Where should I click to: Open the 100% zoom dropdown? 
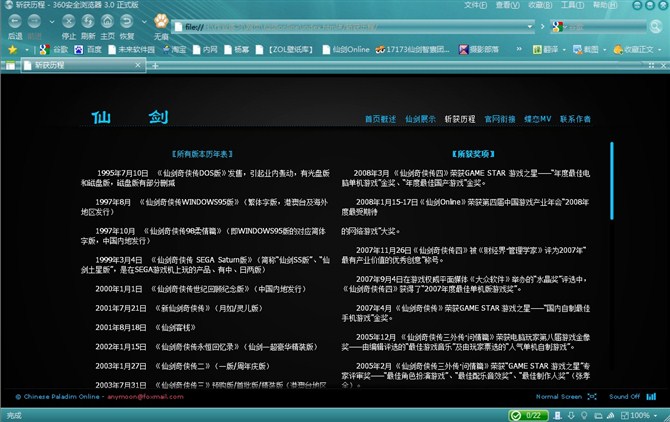coord(656,415)
